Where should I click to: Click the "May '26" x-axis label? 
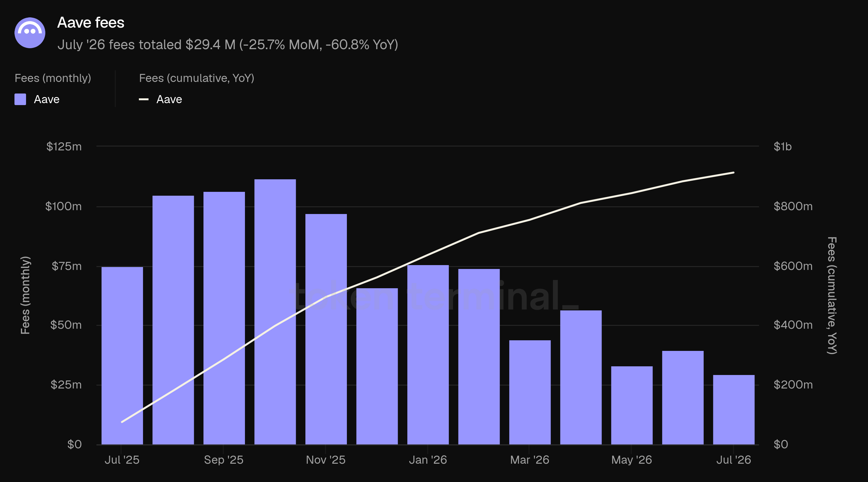(x=632, y=460)
